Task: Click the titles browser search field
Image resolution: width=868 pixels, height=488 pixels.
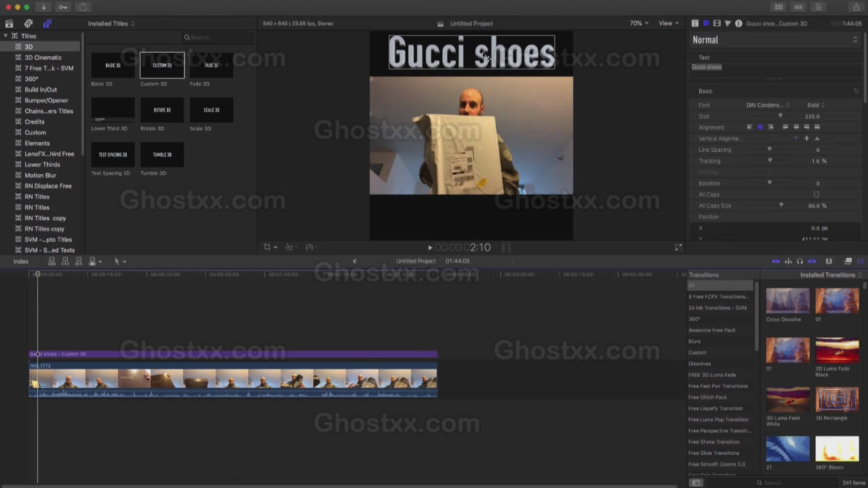Action: (x=219, y=37)
